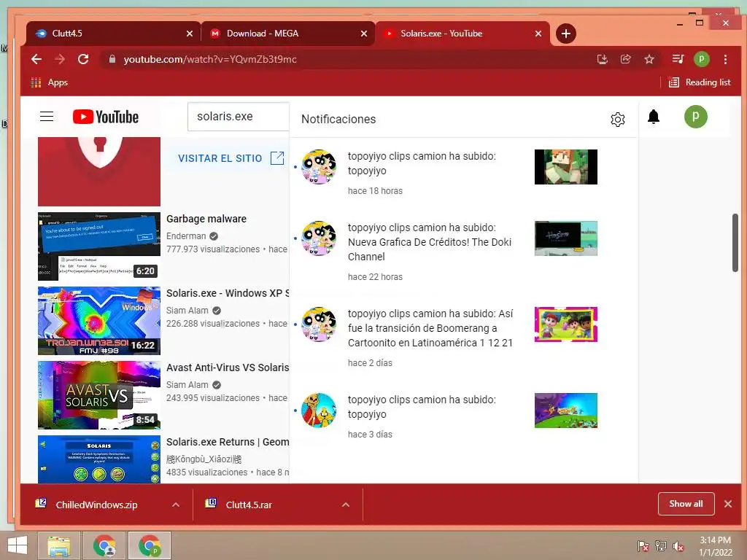Viewport: 747px width, 560px height.
Task: Select the Solaris.exe - YouTube tab
Action: [457, 34]
